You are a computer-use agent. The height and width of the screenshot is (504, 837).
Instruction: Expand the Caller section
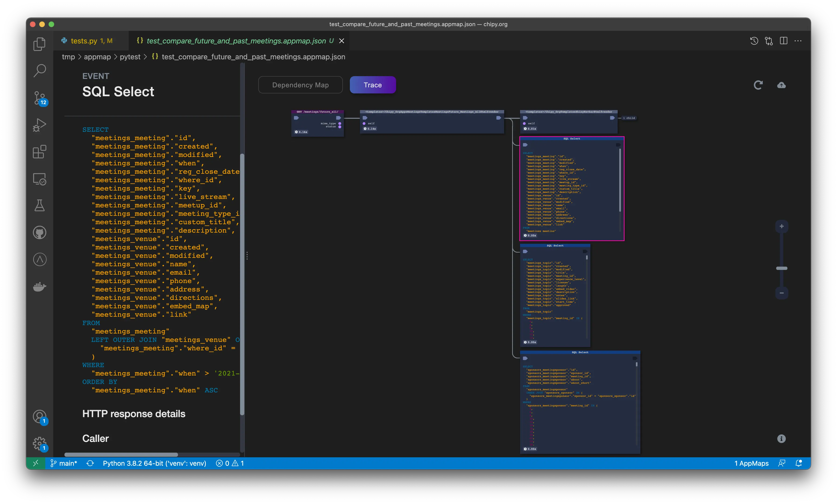[x=96, y=439]
